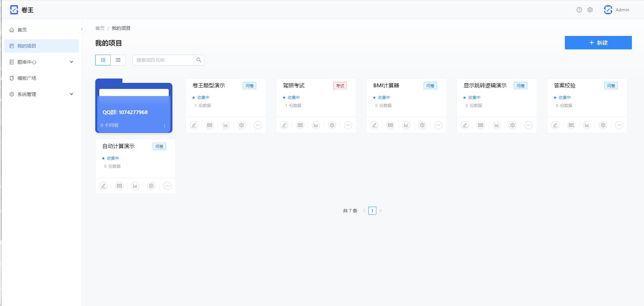This screenshot has height=306, width=644.
Task: Click the 卷王 logo
Action: [21, 10]
